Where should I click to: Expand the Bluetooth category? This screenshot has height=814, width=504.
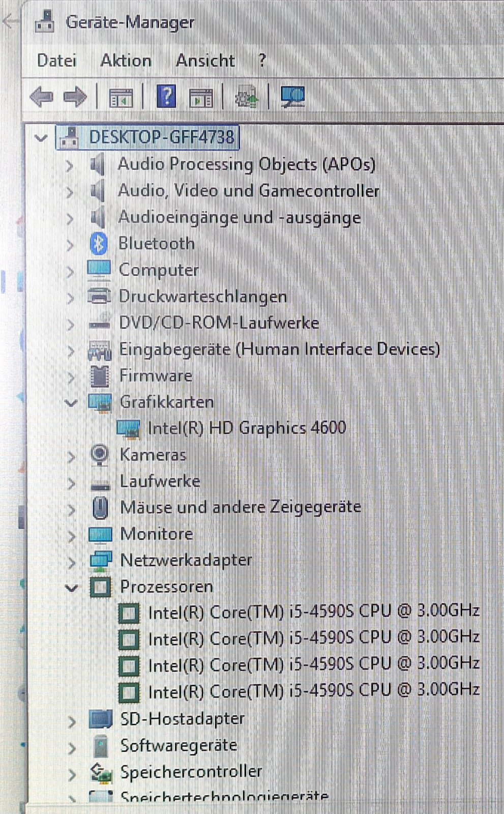point(70,245)
